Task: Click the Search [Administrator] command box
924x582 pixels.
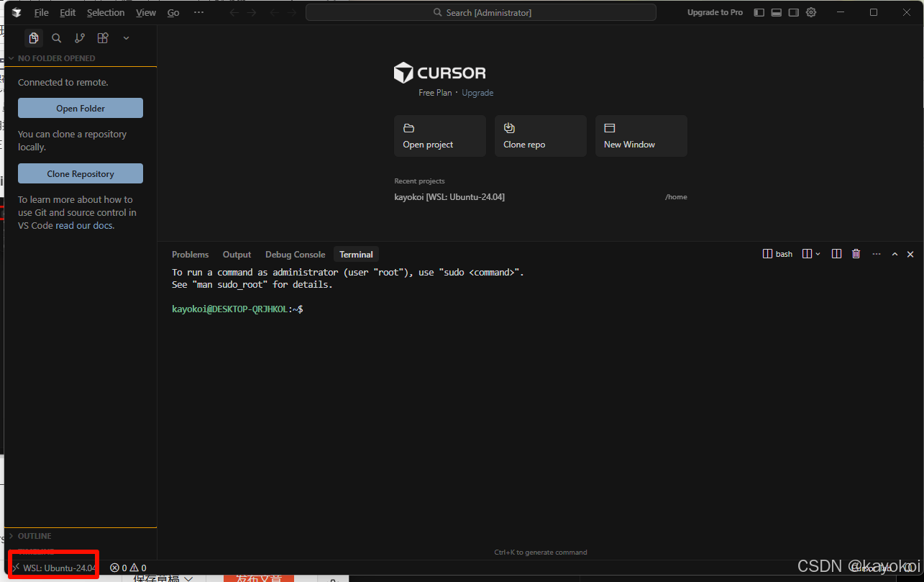Action: (x=481, y=12)
